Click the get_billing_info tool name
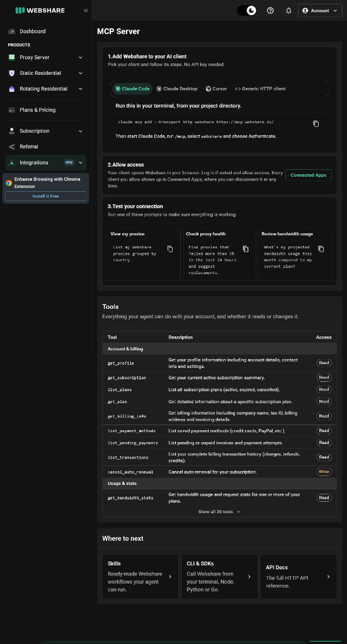This screenshot has width=347, height=644. tap(127, 416)
